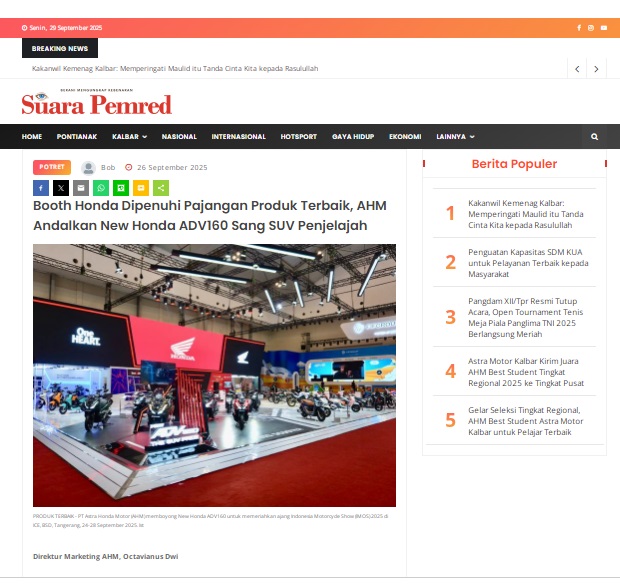Open popular article about Penguatan Kapasitas SDM KUA

click(x=528, y=263)
